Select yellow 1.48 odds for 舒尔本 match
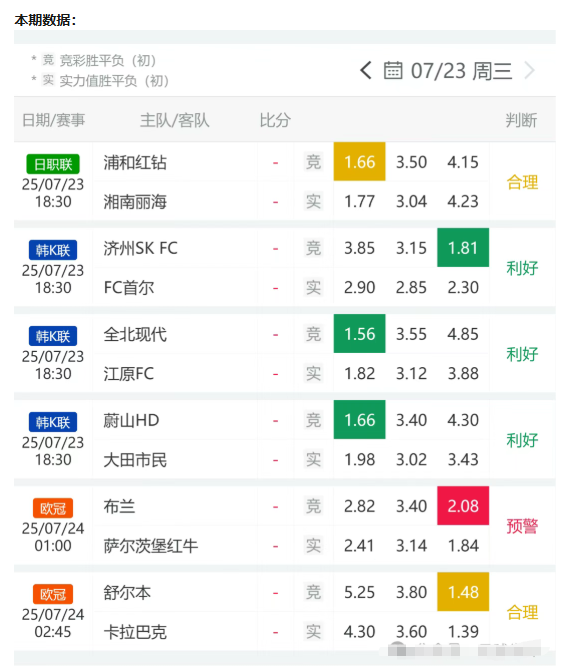Viewport: 576px width, 666px height. coord(463,592)
